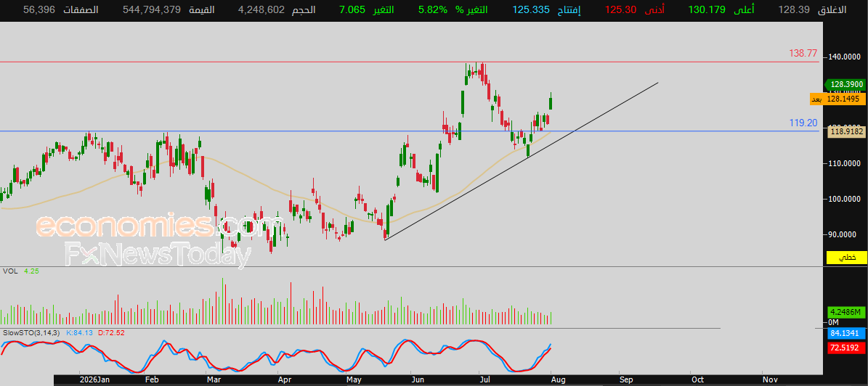Click the blue 84.1341 stochastic K tag

[846, 334]
